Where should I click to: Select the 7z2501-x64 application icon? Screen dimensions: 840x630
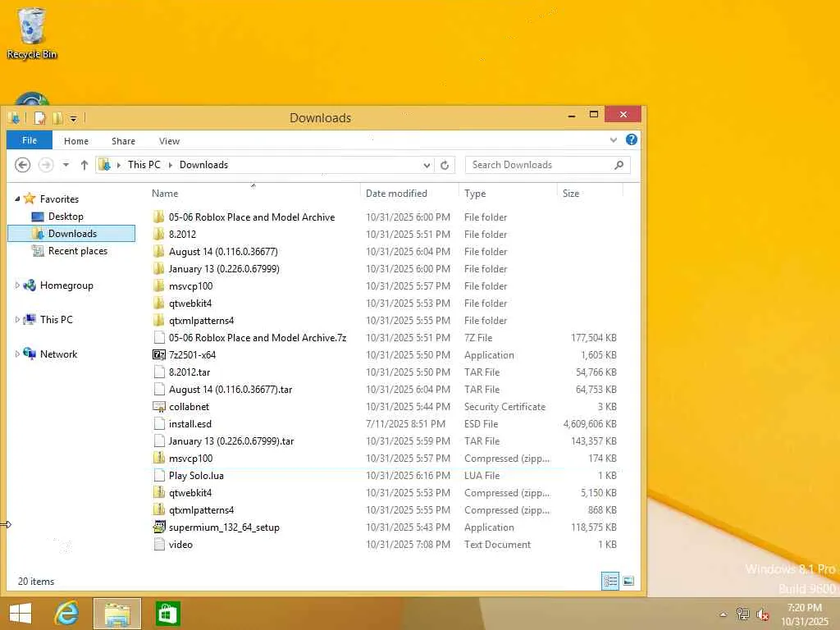(158, 354)
